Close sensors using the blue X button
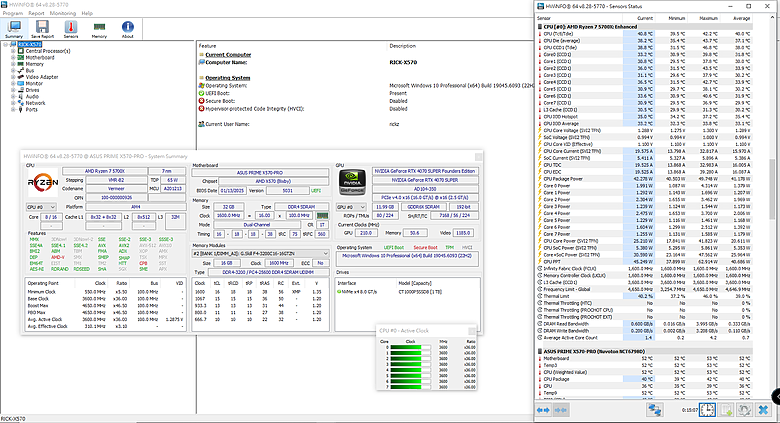The height and width of the screenshot is (423, 780). [x=763, y=410]
